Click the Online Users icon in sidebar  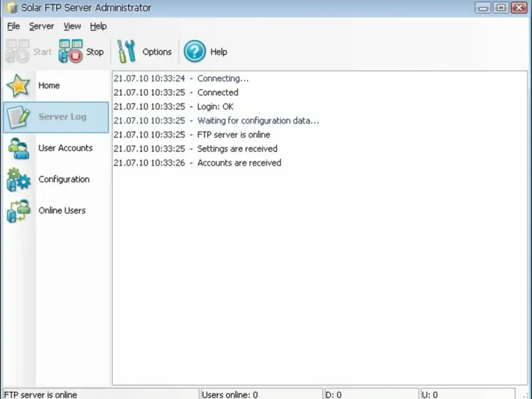pyautogui.click(x=19, y=211)
